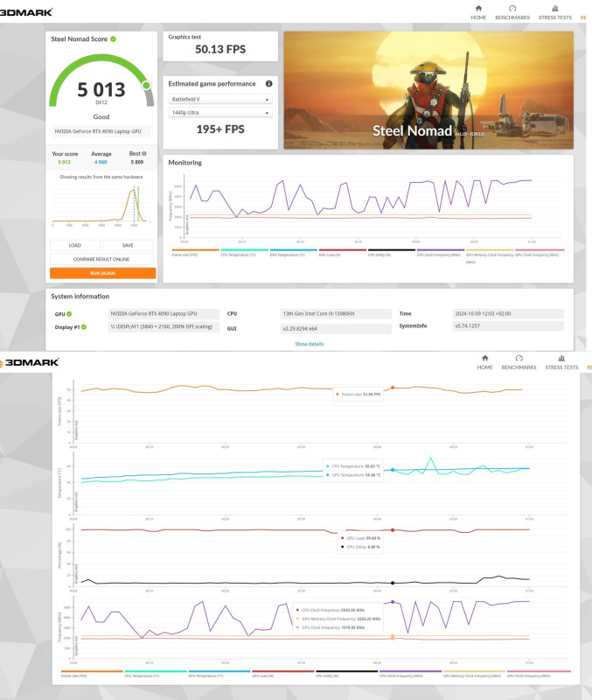This screenshot has width=592, height=700.
Task: Click the blue marker dot on temperature line
Action: click(393, 470)
